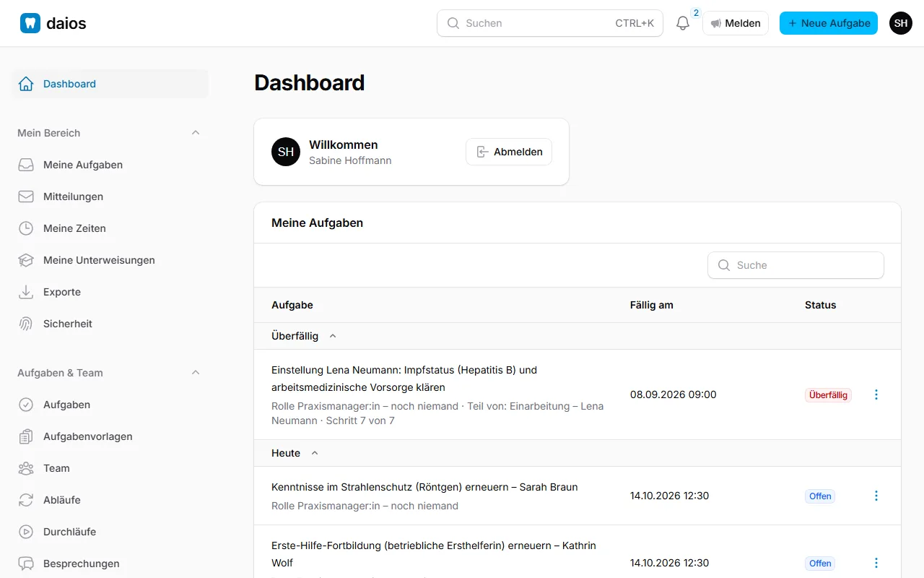Click the Meine Zeiten clock icon

coord(26,228)
